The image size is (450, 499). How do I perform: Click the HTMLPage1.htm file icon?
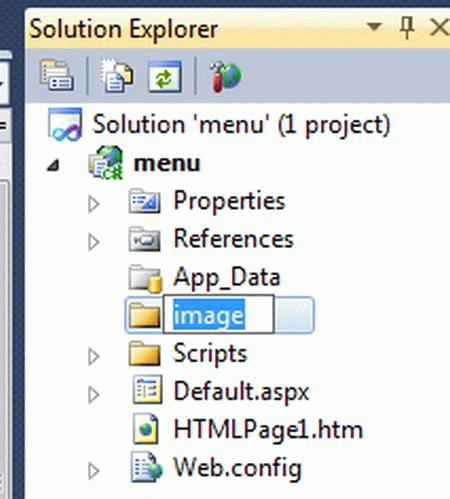point(146,429)
